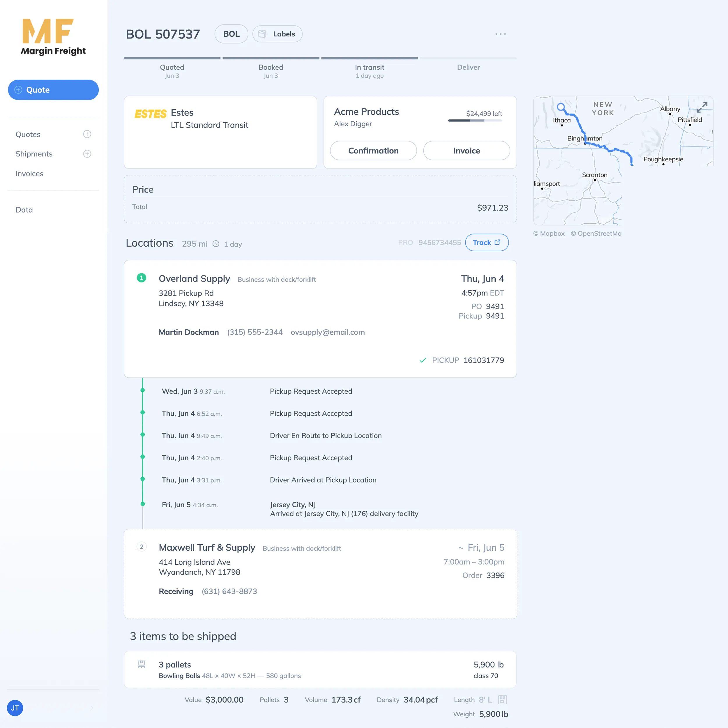Click the Estes carrier logo
The height and width of the screenshot is (728, 728).
coord(150,113)
